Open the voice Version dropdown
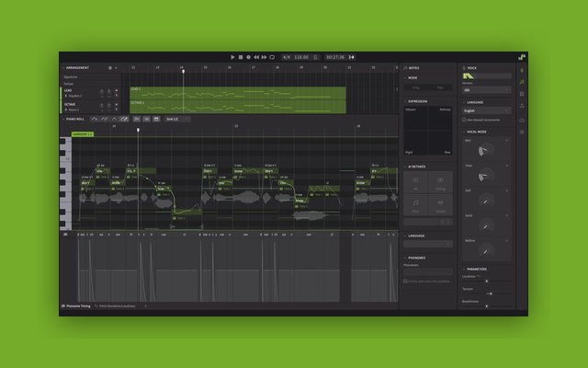This screenshot has width=588, height=368. pyautogui.click(x=486, y=90)
